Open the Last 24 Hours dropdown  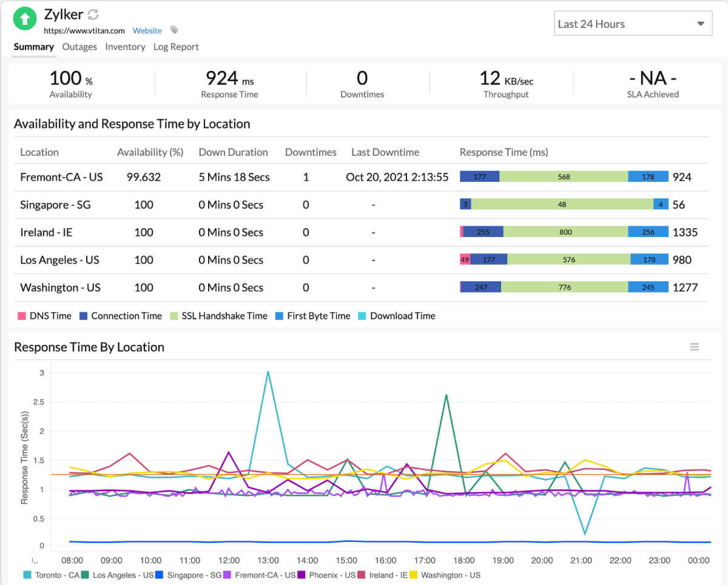(x=633, y=23)
